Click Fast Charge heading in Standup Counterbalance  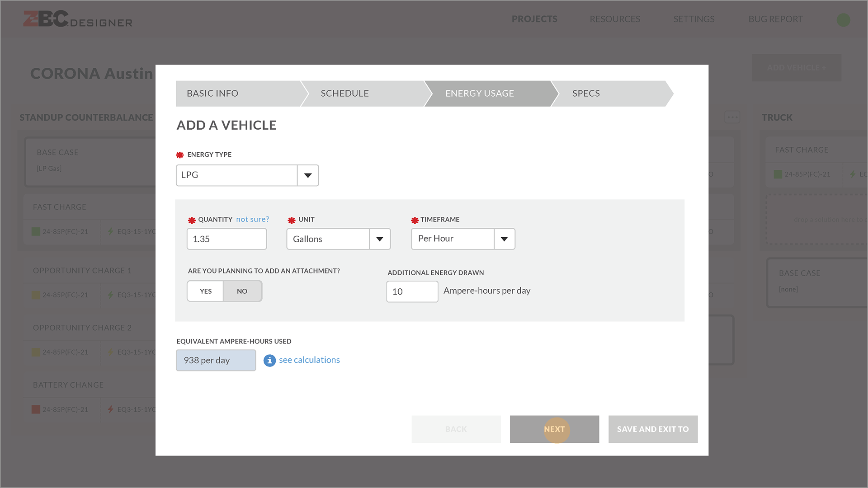[x=59, y=207]
